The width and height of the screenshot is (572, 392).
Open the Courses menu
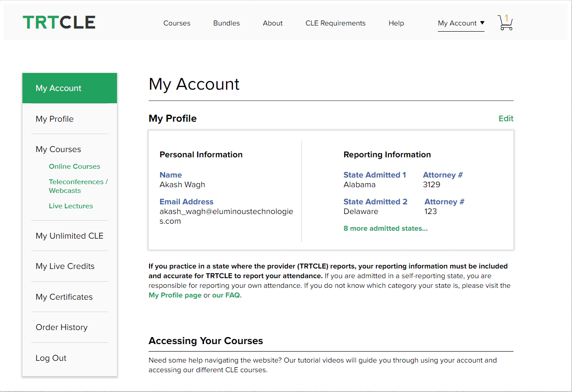[x=177, y=23]
